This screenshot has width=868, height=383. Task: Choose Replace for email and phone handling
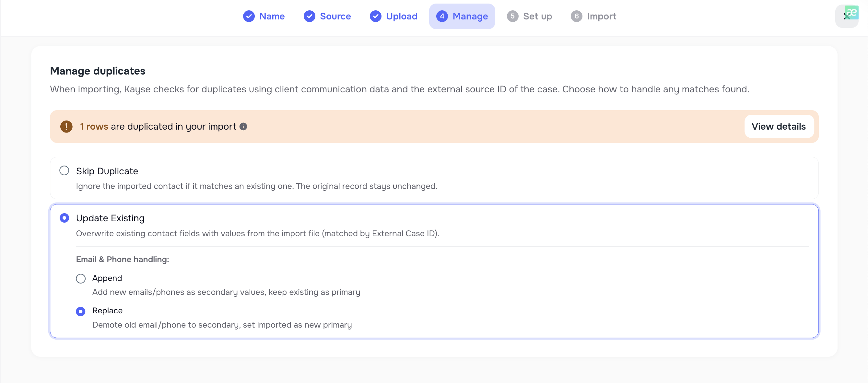tap(80, 311)
